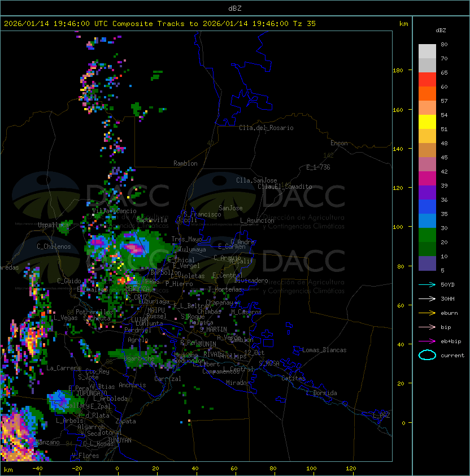Viewport: 470px width, 476px height.
Task: Click the cyan 50YD arrow icon
Action: [427, 284]
